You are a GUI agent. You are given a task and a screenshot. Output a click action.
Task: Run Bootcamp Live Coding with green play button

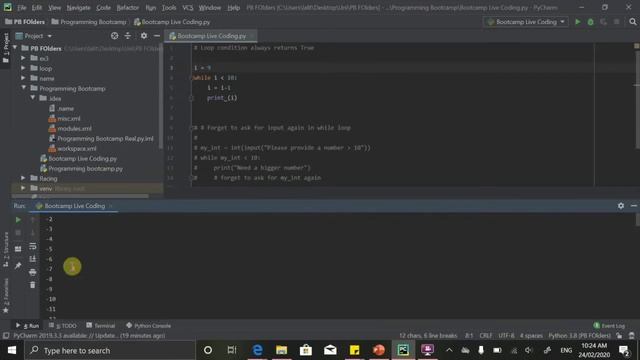coord(578,22)
